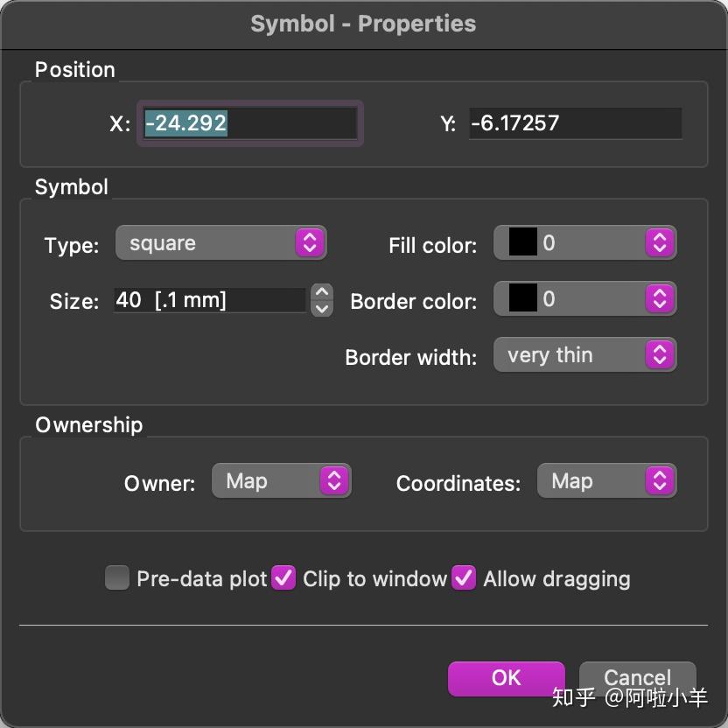
Task: Open the Coordinates dropdown
Action: (606, 481)
